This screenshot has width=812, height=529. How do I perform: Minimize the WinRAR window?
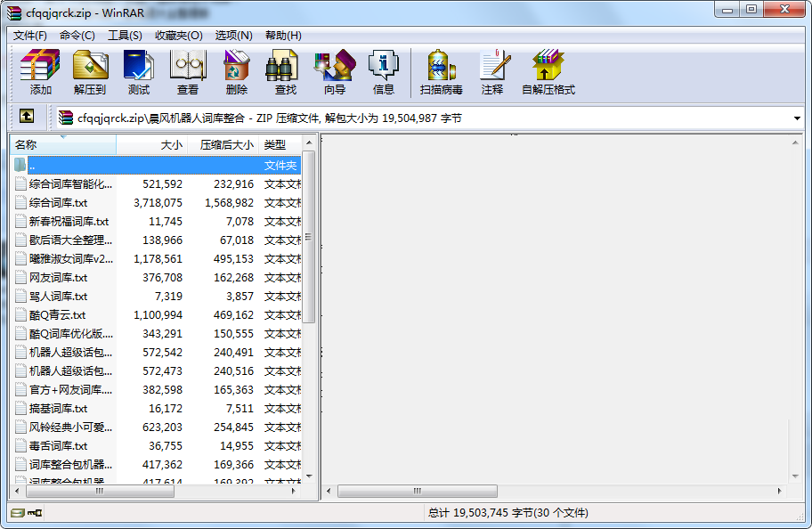point(727,9)
